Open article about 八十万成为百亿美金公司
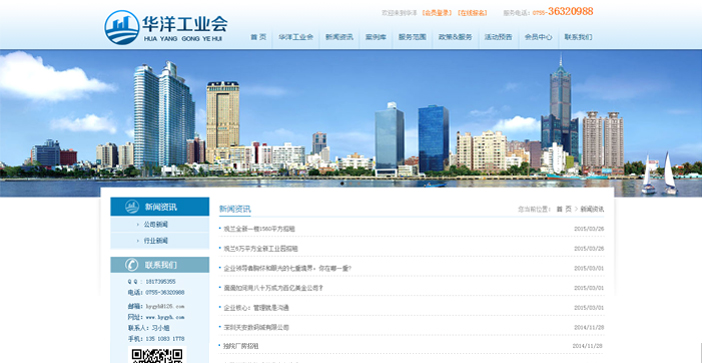 pyautogui.click(x=273, y=288)
